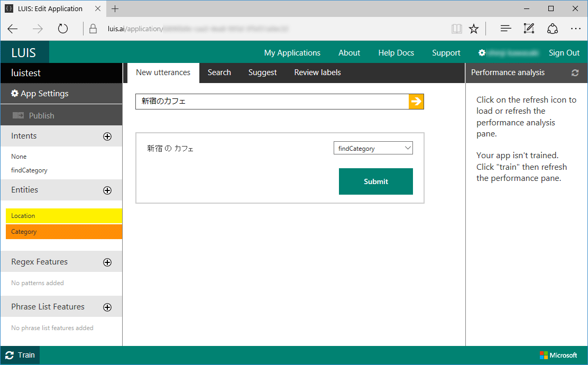Click Train in the bottom bar
Image resolution: width=588 pixels, height=365 pixels.
tap(20, 355)
